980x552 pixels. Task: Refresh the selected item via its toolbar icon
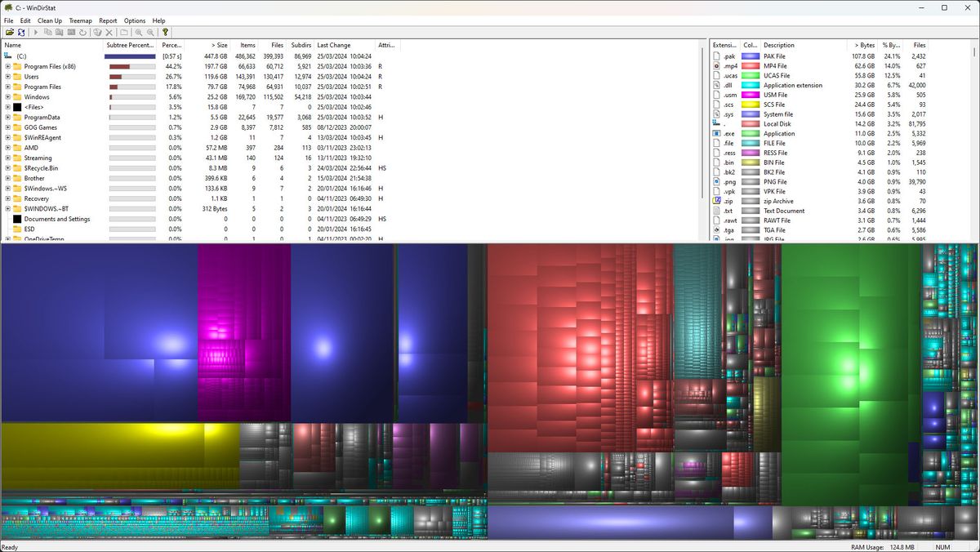pyautogui.click(x=82, y=33)
